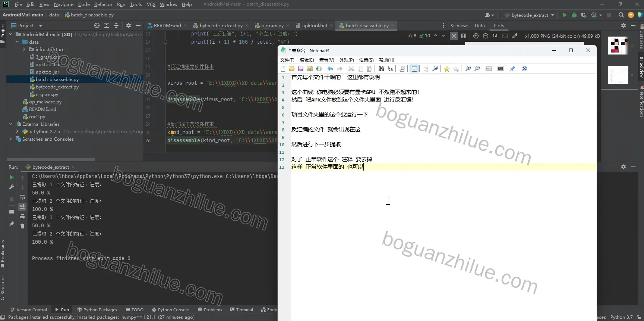The width and height of the screenshot is (644, 321).
Task: Click the zoom out magnifier in Notepad3 toolbar
Action: (x=477, y=69)
